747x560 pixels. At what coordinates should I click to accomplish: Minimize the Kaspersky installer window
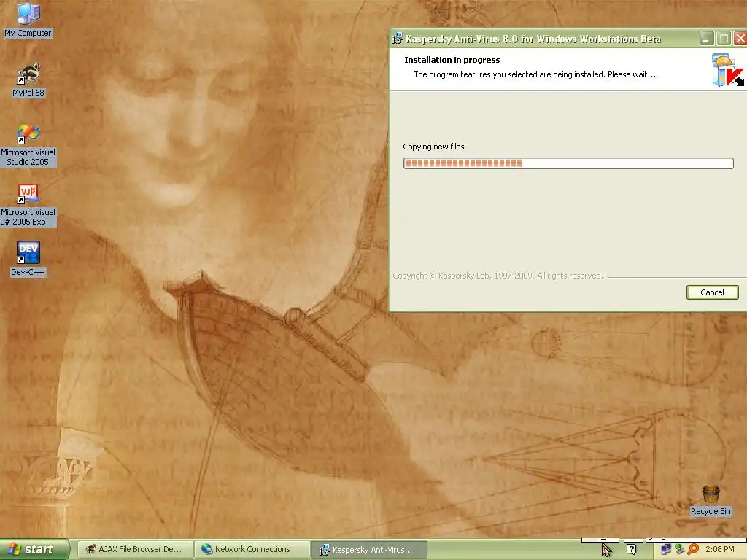(707, 39)
